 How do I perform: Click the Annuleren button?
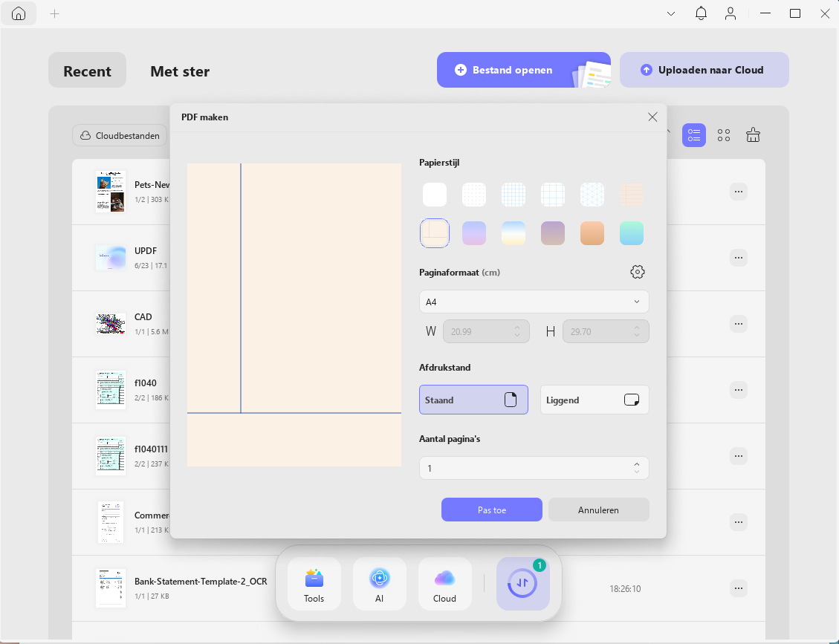click(x=598, y=510)
